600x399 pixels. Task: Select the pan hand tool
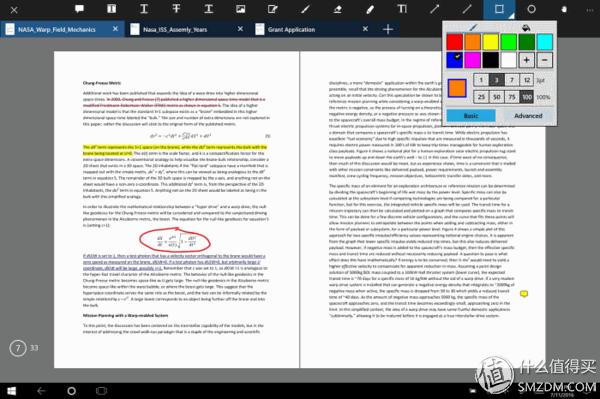pos(564,9)
